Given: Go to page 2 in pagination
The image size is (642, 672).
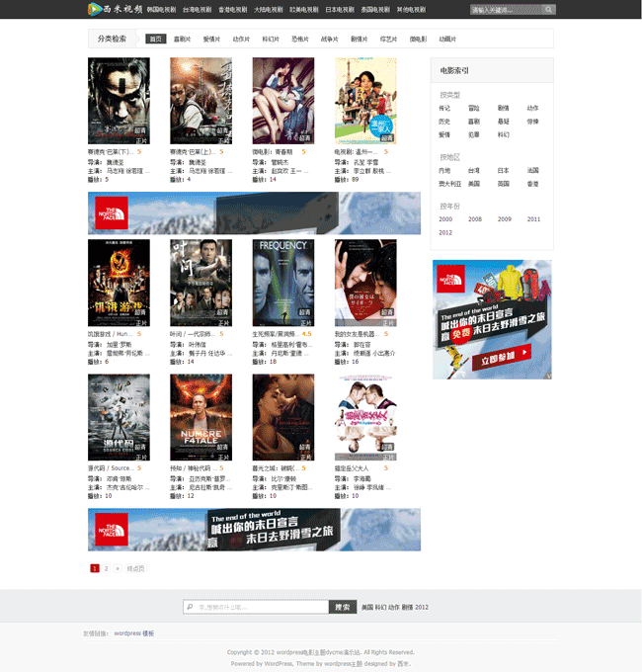Looking at the screenshot, I should click(x=107, y=568).
